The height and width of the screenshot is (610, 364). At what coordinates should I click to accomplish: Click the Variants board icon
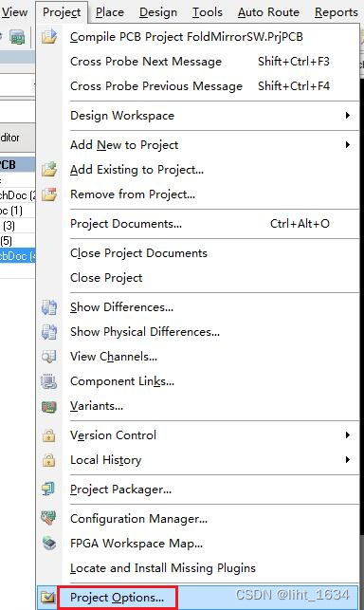(x=49, y=407)
